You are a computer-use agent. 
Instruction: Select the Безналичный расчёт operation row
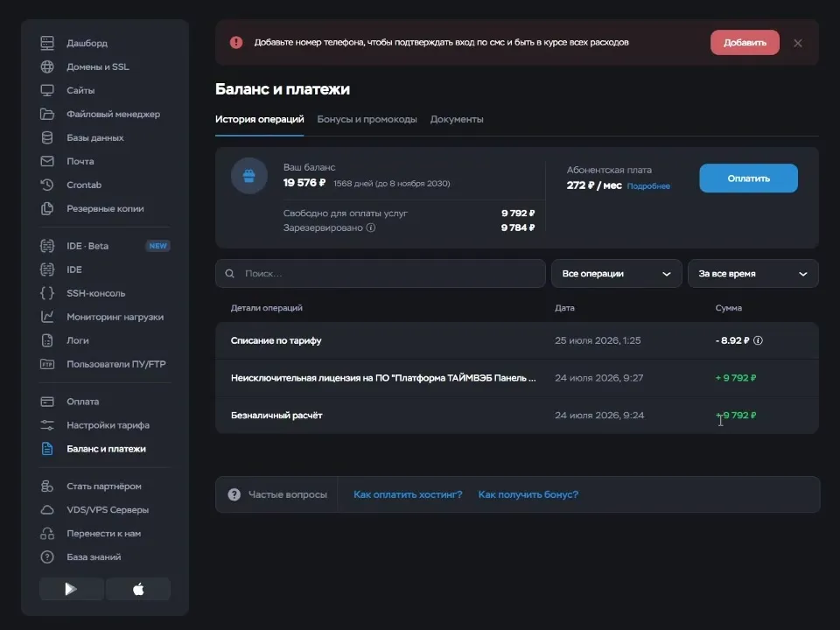coord(517,415)
